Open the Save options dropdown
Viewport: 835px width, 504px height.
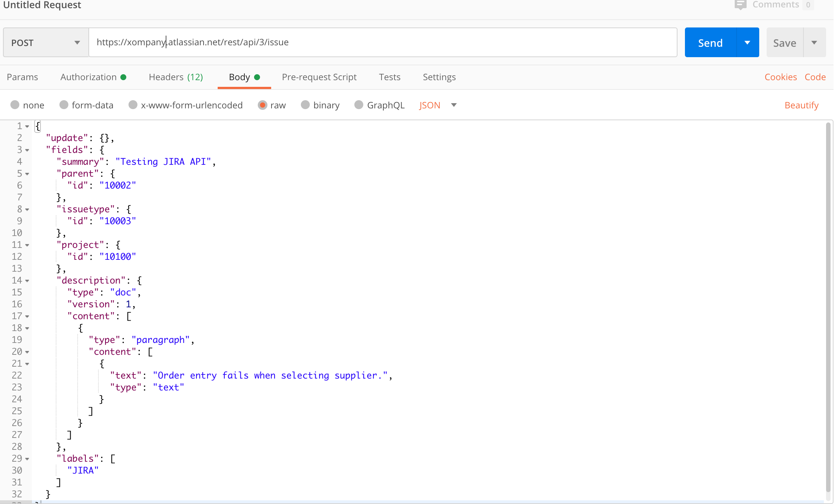pyautogui.click(x=815, y=42)
